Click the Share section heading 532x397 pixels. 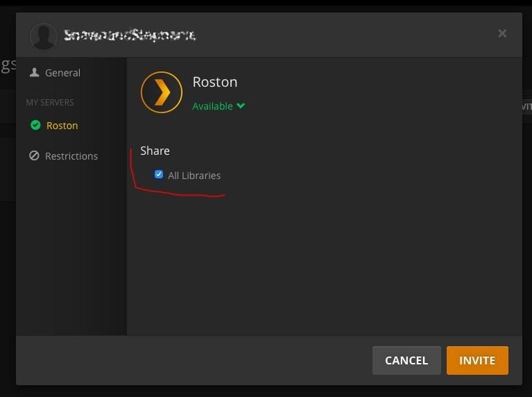point(155,151)
